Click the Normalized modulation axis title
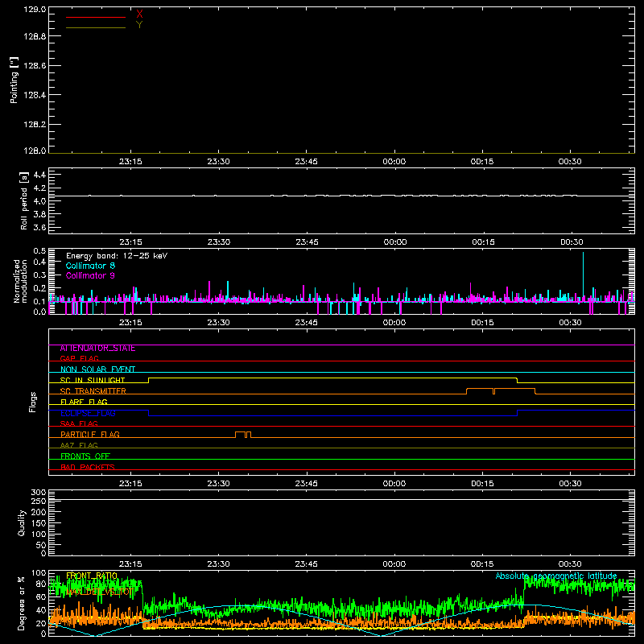This screenshot has height=644, width=644. [20, 281]
